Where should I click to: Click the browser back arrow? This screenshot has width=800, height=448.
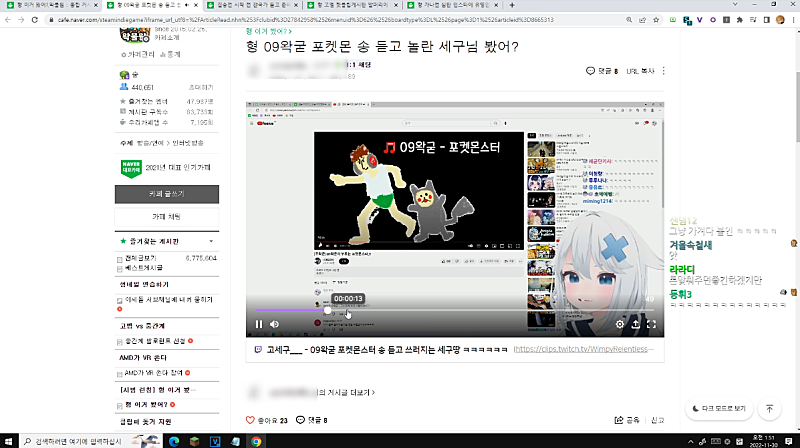(x=8, y=20)
